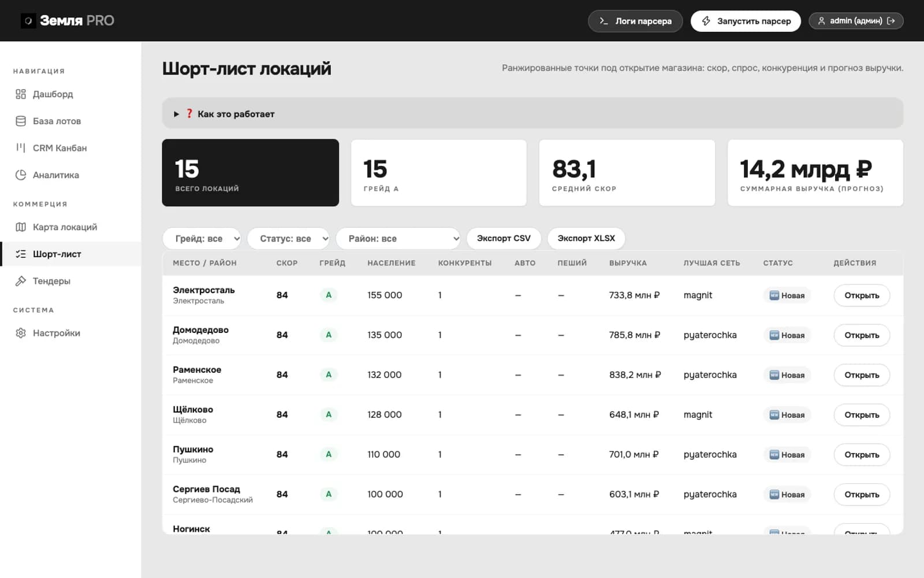The height and width of the screenshot is (578, 924).
Task: Click the Запустить парсер button
Action: click(x=746, y=21)
